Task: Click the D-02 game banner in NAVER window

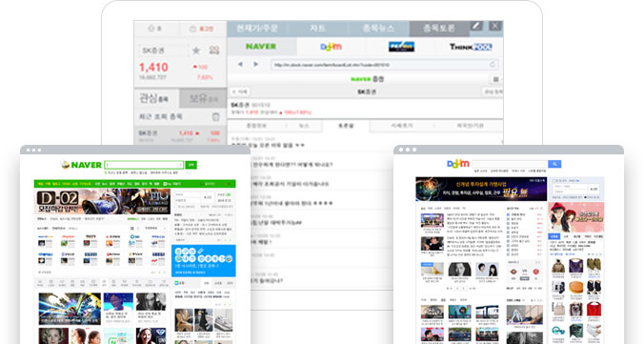Action: pyautogui.click(x=102, y=202)
